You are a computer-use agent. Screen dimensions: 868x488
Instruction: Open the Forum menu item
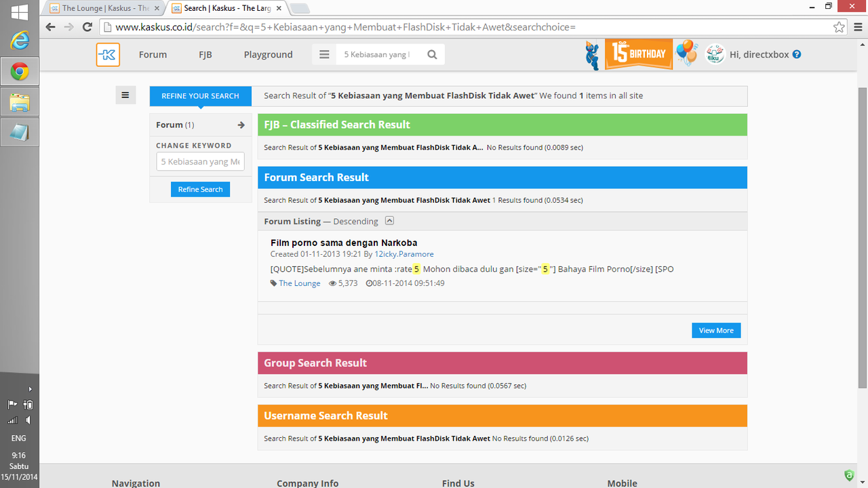(153, 54)
